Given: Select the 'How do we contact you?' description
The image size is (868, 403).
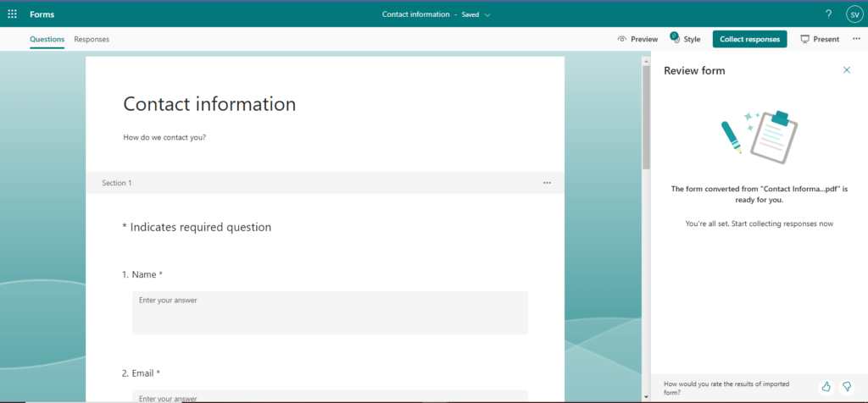Looking at the screenshot, I should [164, 137].
